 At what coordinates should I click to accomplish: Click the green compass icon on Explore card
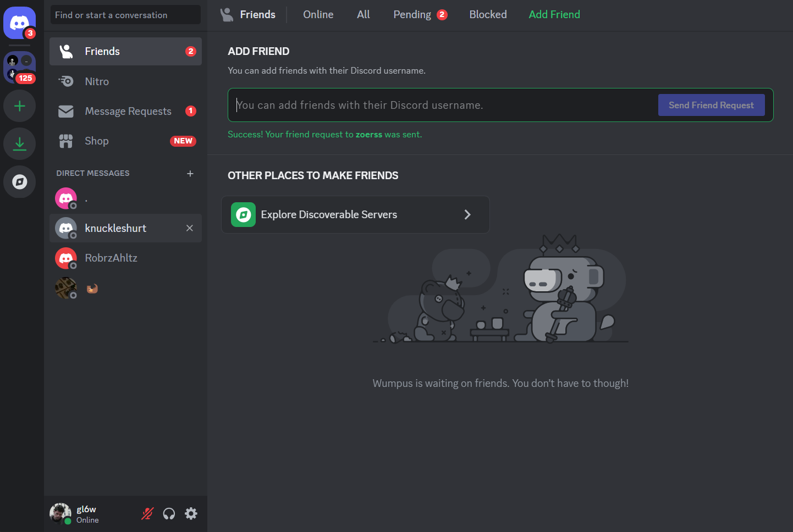(x=243, y=214)
